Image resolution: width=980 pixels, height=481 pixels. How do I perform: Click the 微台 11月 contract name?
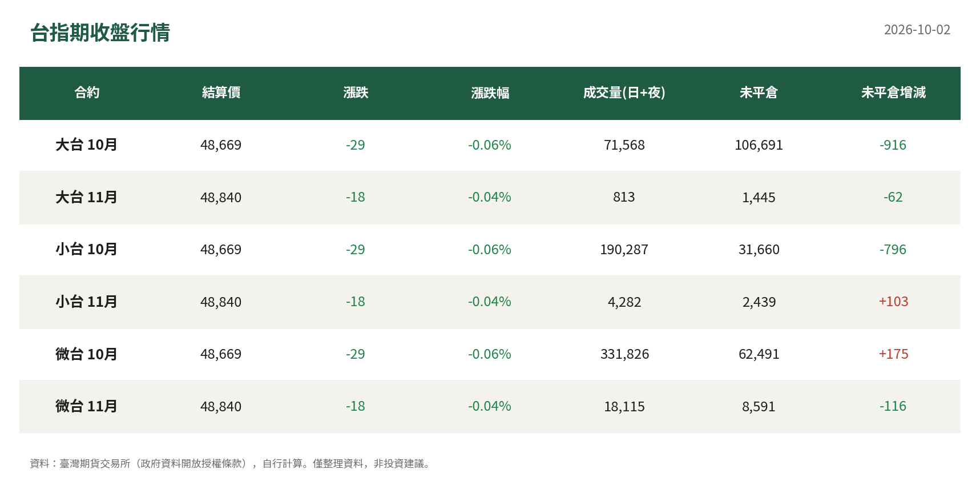[86, 407]
